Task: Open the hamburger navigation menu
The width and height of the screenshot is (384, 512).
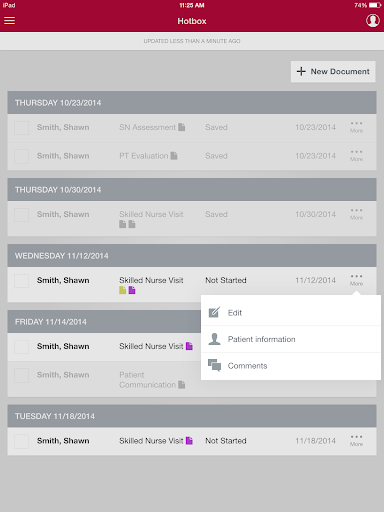Action: (9, 21)
